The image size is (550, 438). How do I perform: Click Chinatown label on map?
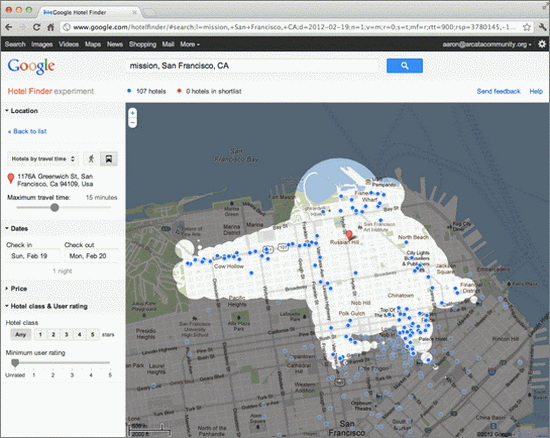coord(401,295)
